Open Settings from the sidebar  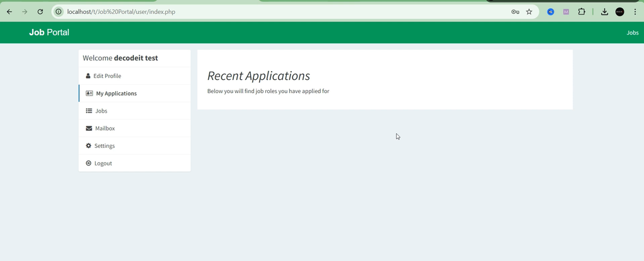coord(135,146)
